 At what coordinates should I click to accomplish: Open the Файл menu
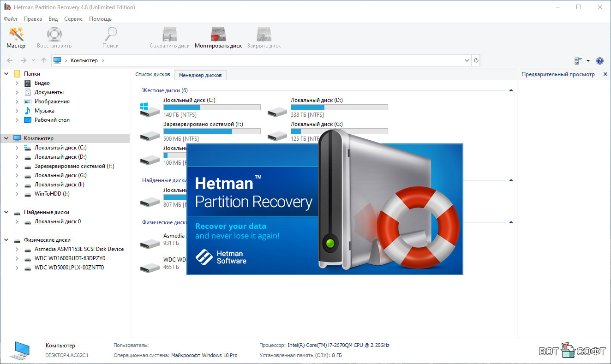tap(10, 19)
